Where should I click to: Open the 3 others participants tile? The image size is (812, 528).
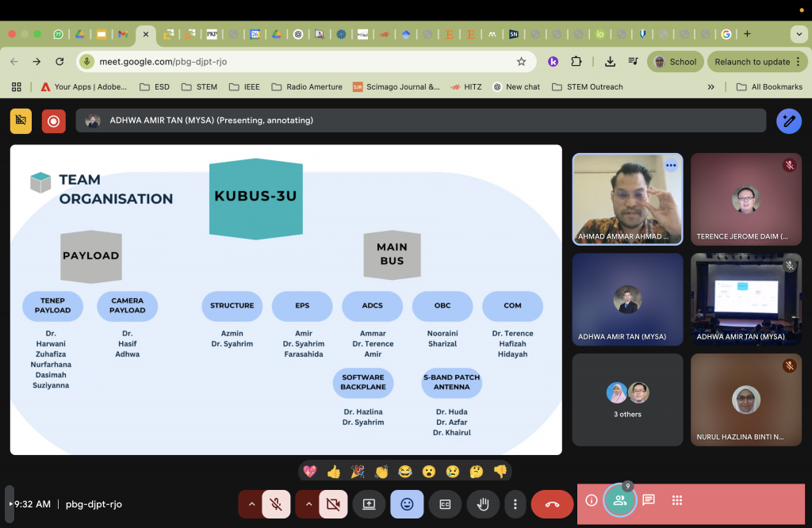point(627,400)
